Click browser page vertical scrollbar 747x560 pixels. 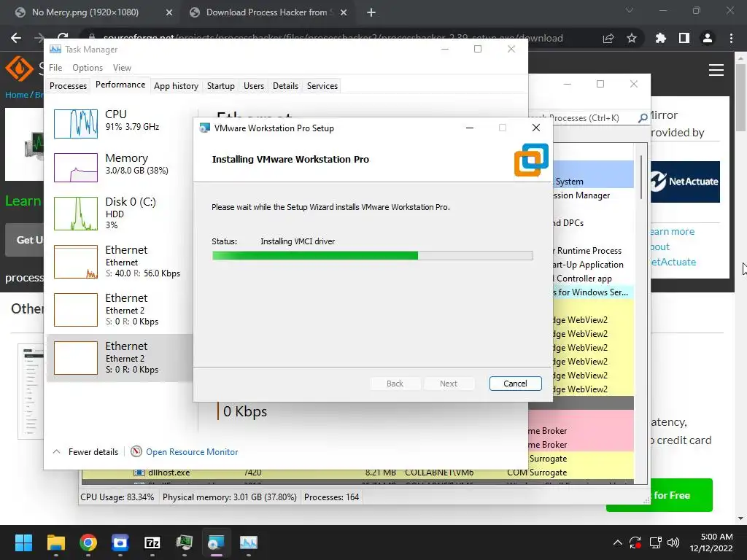[x=741, y=98]
